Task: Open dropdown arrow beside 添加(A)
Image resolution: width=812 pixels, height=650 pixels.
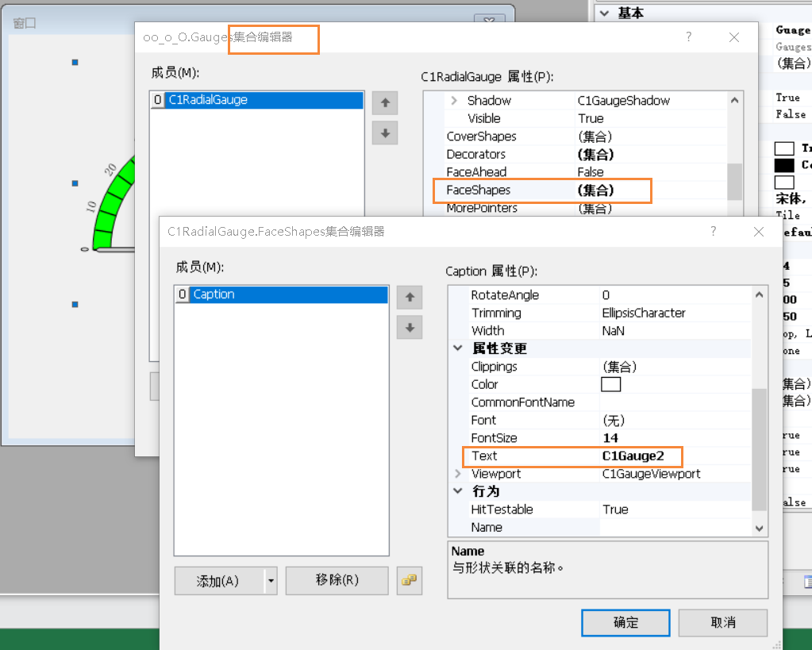Action: 271,581
